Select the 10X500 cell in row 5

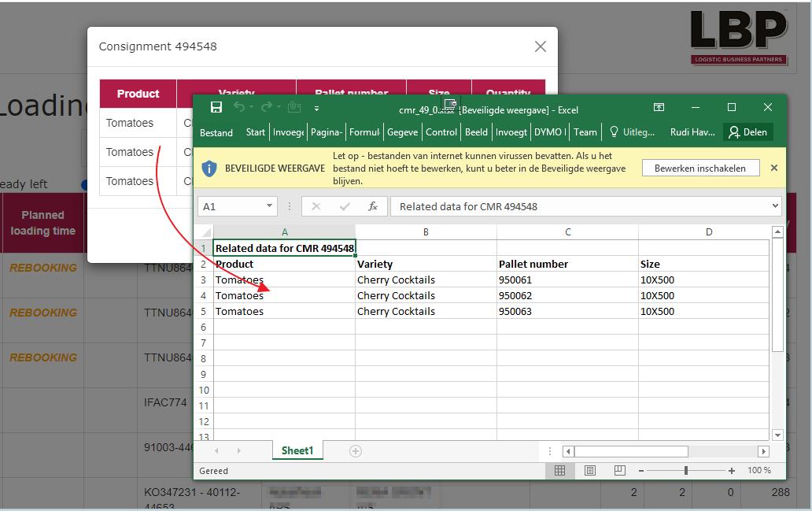point(703,312)
